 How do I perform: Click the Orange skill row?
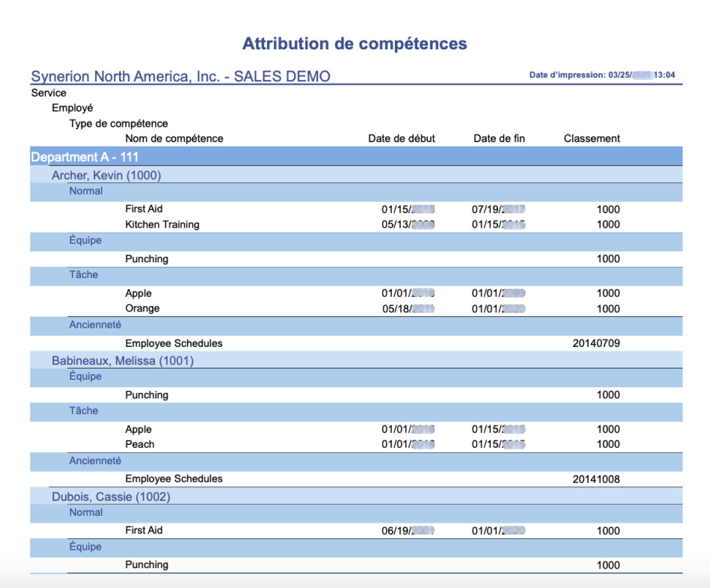356,309
